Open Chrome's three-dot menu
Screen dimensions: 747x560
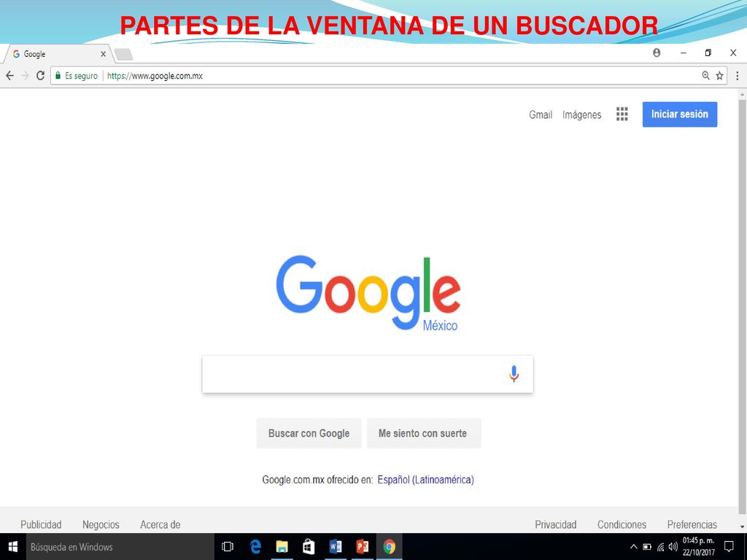pyautogui.click(x=737, y=75)
